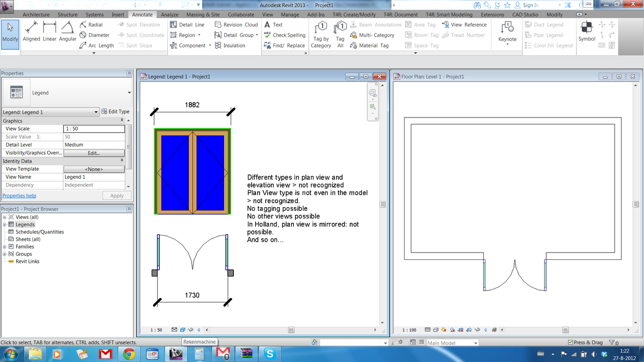Image resolution: width=644 pixels, height=362 pixels.
Task: Click the Tag by Category tool
Action: [x=321, y=35]
